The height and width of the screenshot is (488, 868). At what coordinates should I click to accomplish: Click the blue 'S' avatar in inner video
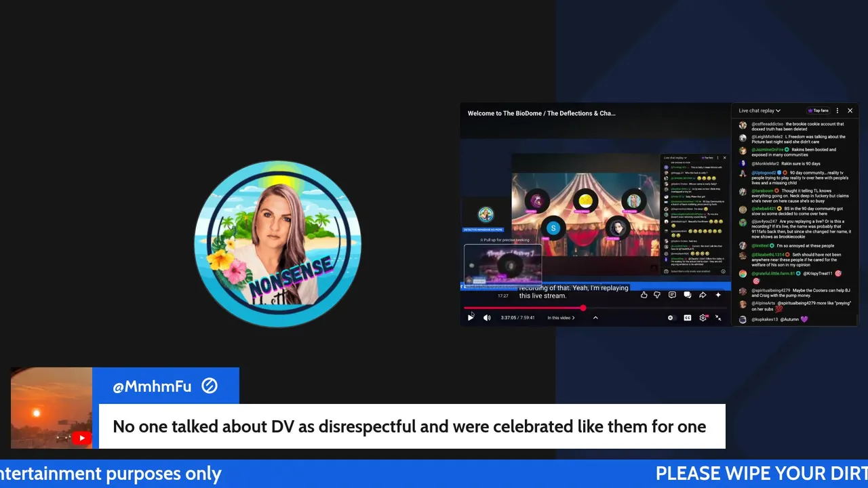tap(553, 228)
